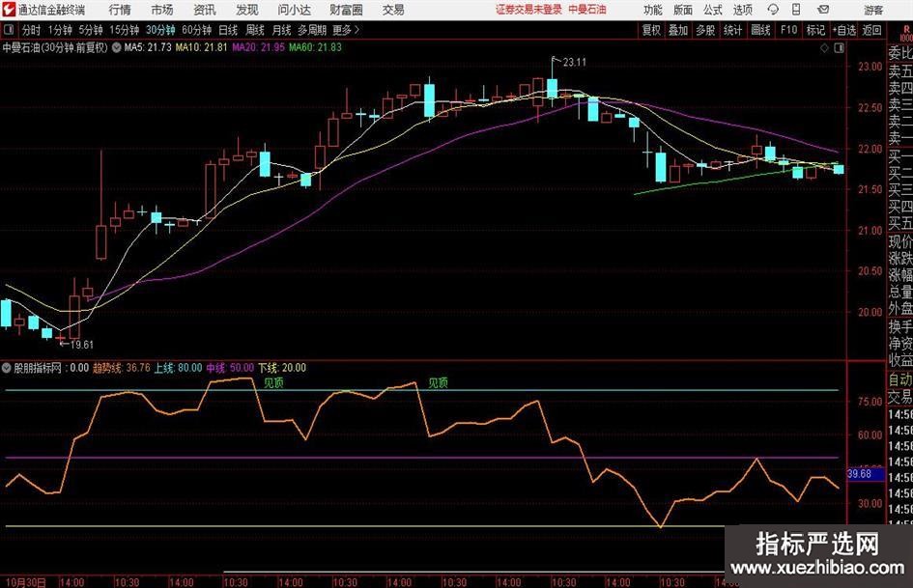Expand the 更多 periods list
This screenshot has width=913, height=588.
pyautogui.click(x=347, y=30)
